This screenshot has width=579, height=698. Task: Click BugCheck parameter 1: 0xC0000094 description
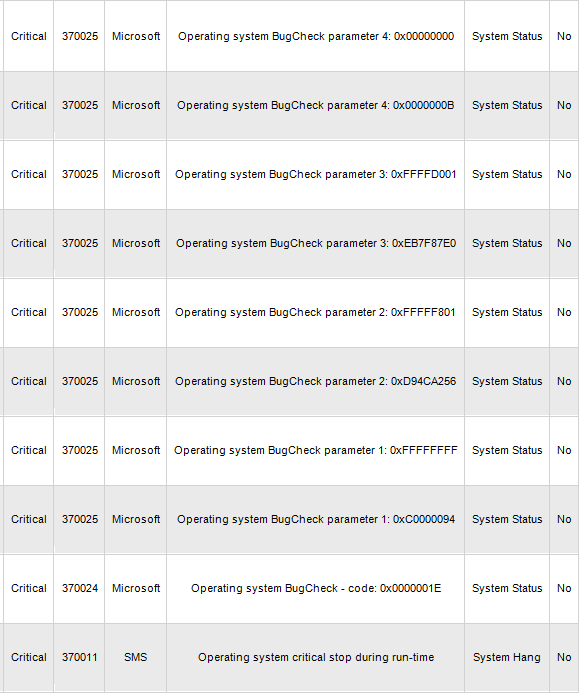[316, 519]
